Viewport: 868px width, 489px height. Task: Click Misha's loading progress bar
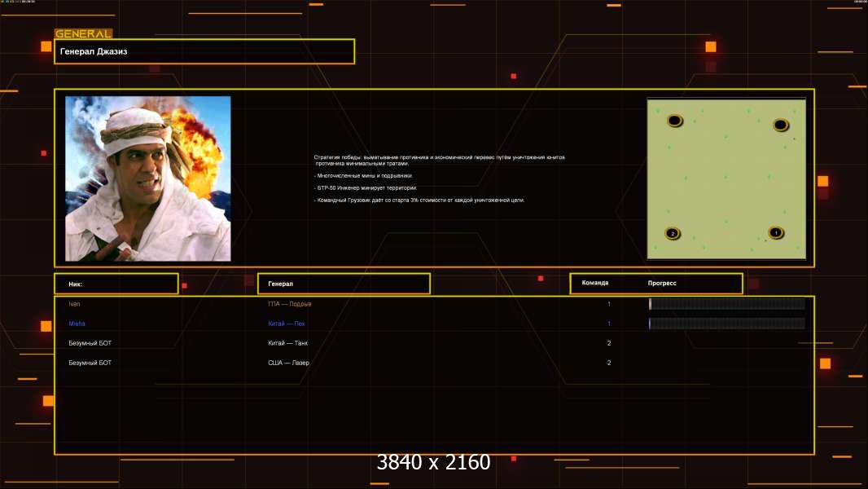click(x=727, y=324)
